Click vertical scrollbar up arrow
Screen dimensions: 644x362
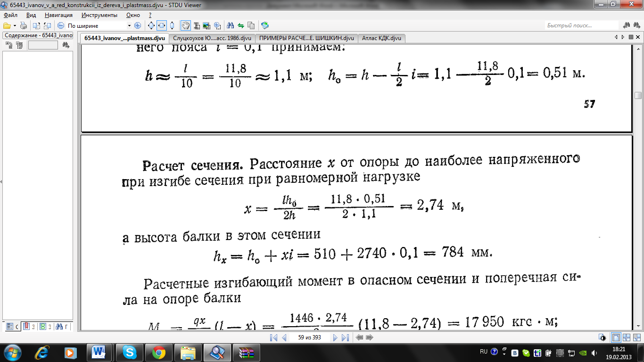pos(638,49)
